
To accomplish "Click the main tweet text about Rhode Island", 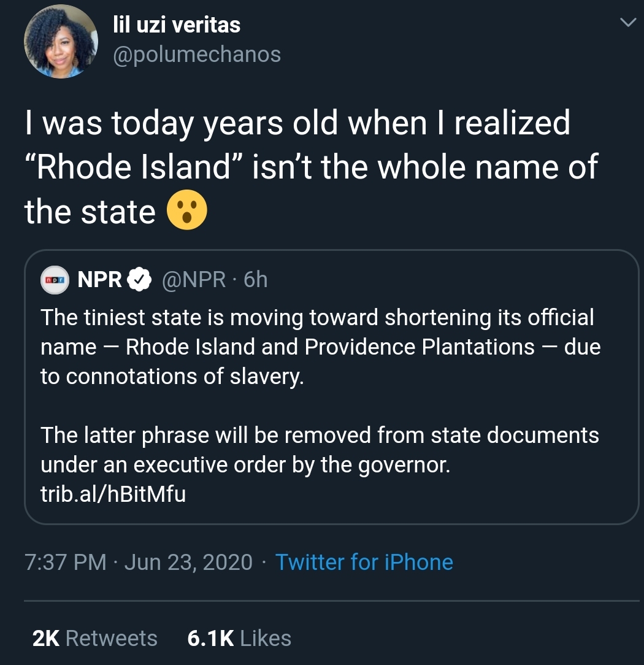I will (x=311, y=167).
